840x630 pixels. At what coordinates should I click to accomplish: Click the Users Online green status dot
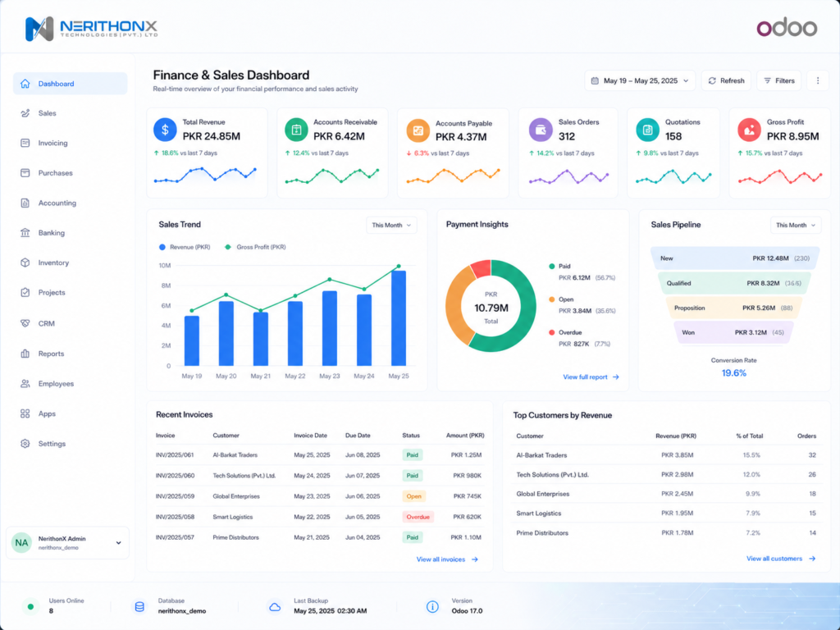pyautogui.click(x=30, y=607)
